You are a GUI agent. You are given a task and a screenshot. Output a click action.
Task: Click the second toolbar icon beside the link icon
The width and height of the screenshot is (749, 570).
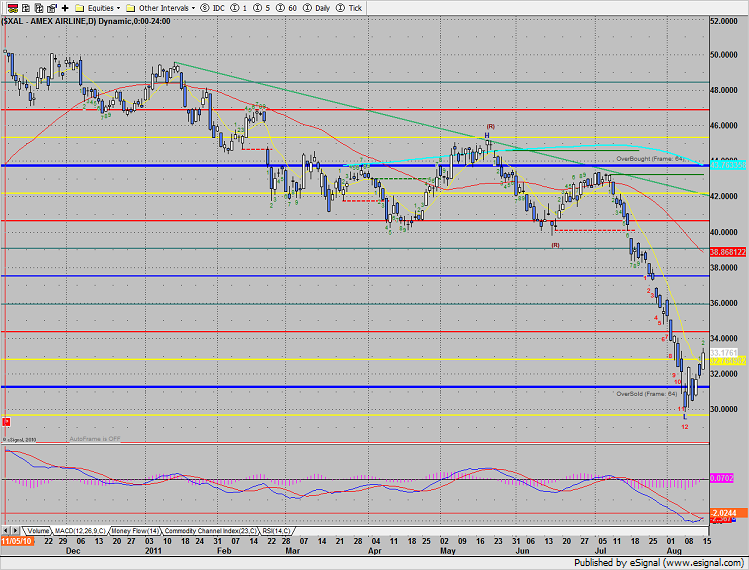coord(26,8)
